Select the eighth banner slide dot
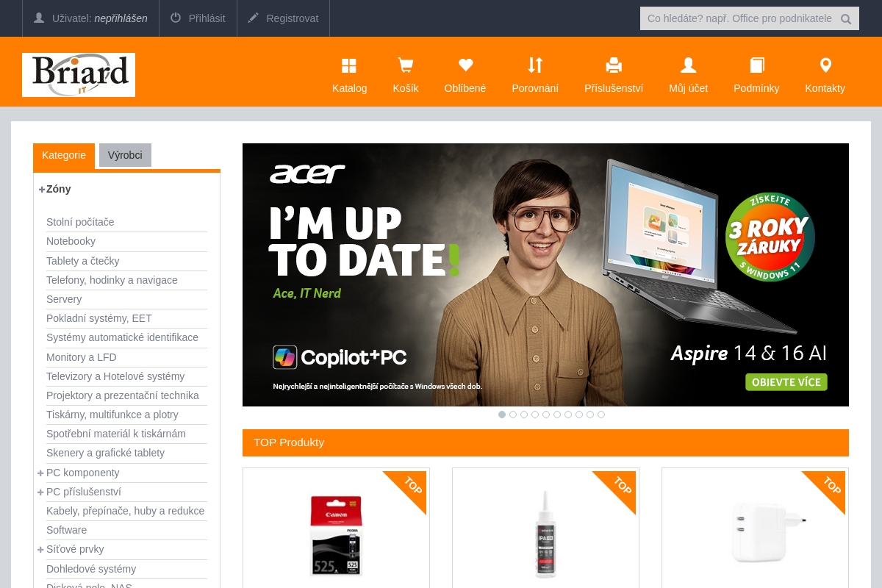 pos(579,415)
